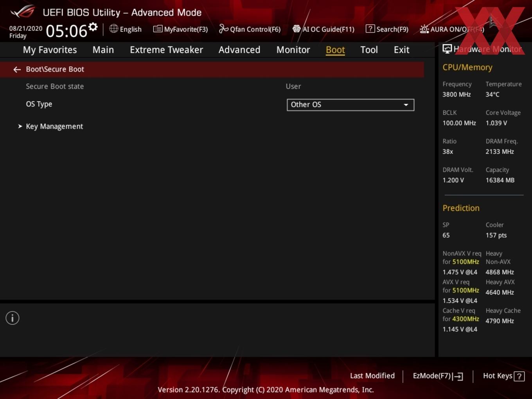Image resolution: width=532 pixels, height=399 pixels.
Task: Click the OS Type dropdown arrow
Action: tap(406, 105)
